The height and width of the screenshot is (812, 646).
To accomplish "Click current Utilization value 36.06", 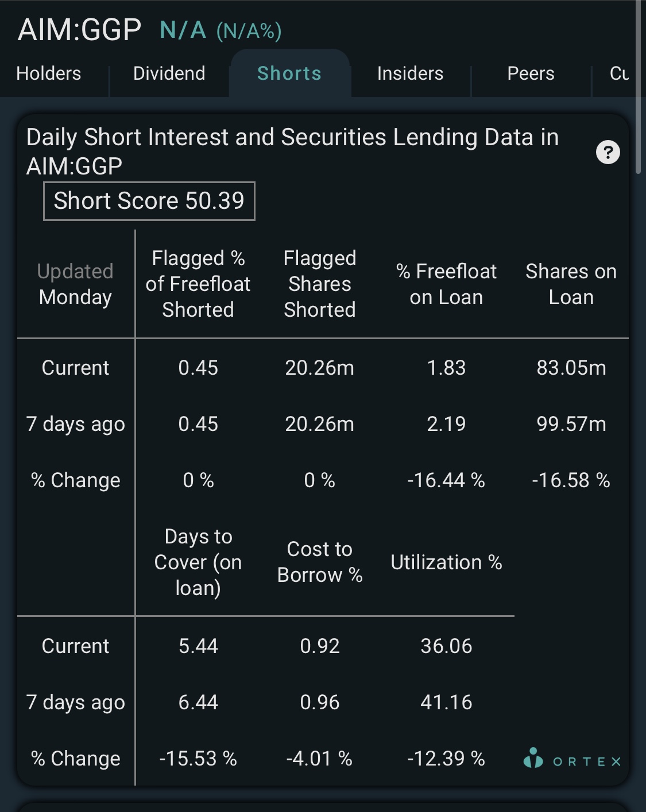I will point(446,646).
